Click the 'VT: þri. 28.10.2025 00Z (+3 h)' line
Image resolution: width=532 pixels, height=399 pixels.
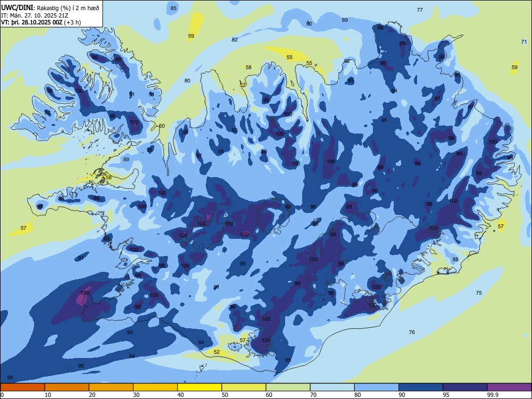pyautogui.click(x=41, y=22)
